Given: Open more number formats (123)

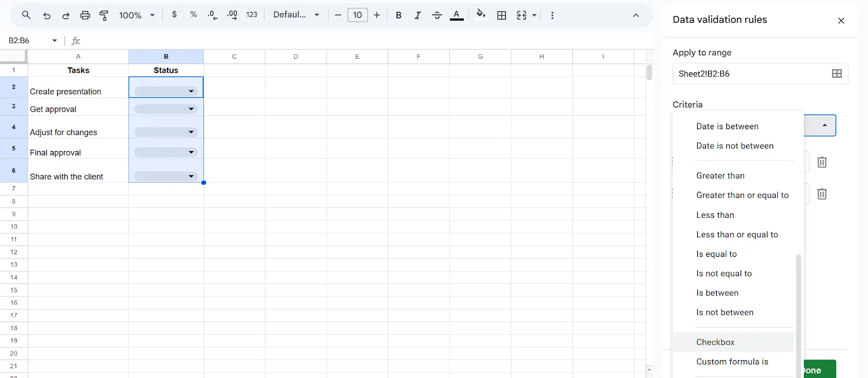Looking at the screenshot, I should 252,15.
